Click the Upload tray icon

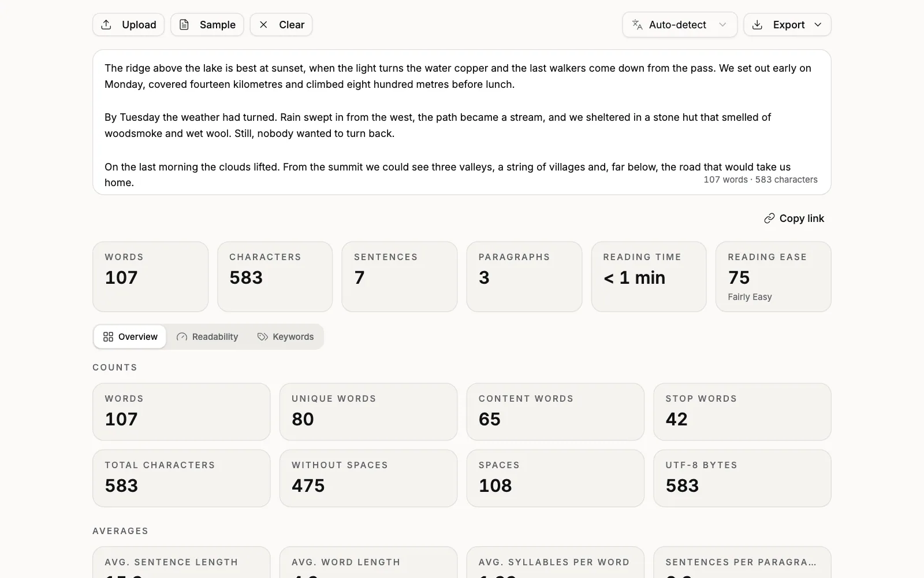[106, 25]
